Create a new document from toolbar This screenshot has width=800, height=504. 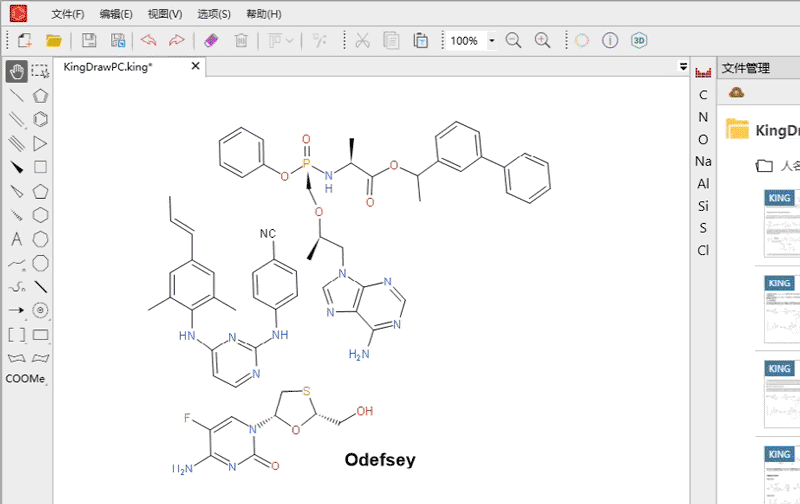pos(24,40)
